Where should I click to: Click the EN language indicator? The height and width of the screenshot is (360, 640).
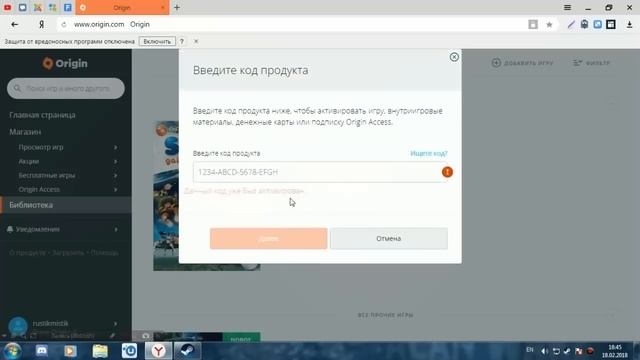530,350
